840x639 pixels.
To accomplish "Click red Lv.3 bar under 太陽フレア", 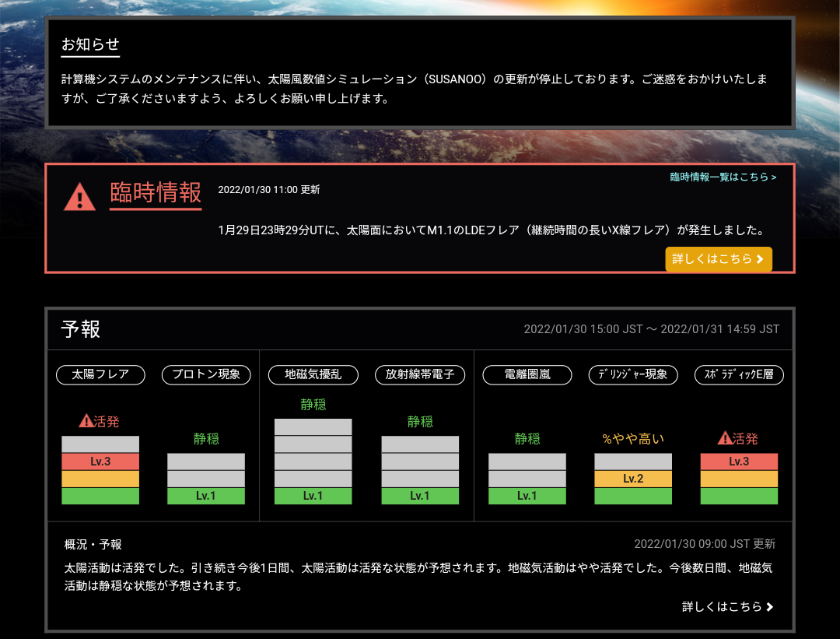I will 100,462.
